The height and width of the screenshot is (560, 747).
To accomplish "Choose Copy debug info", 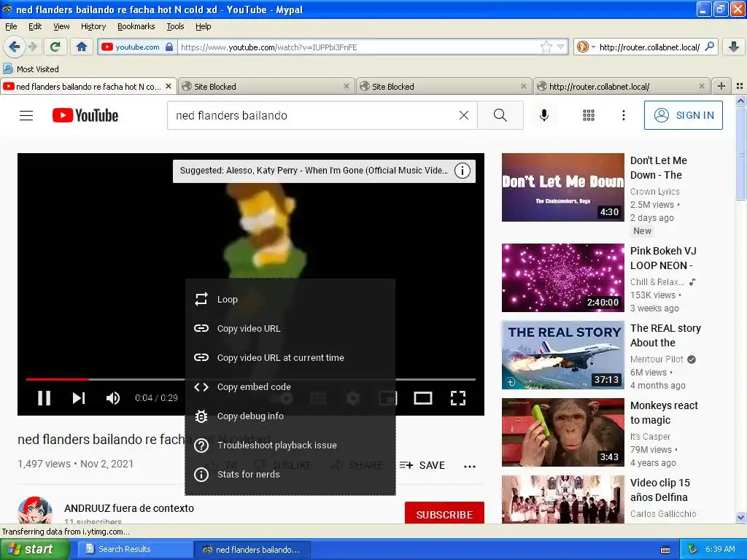I will pyautogui.click(x=290, y=416).
